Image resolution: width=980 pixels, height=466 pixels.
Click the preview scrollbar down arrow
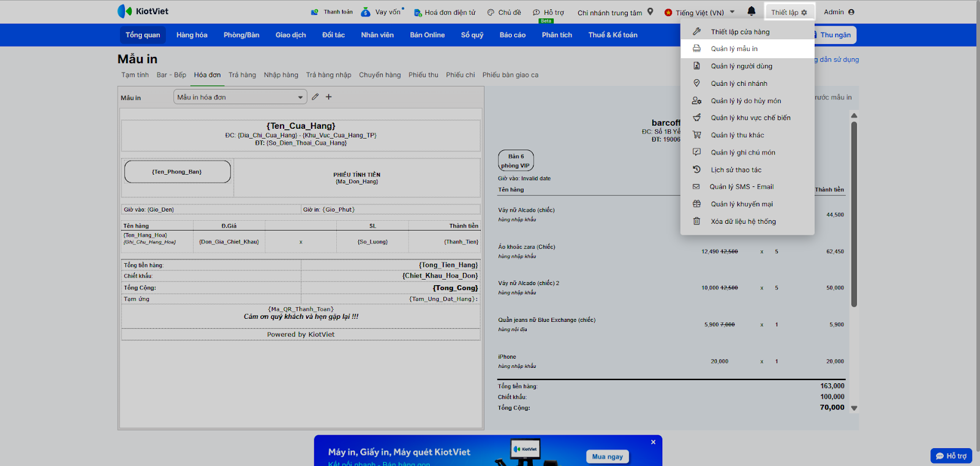point(854,408)
